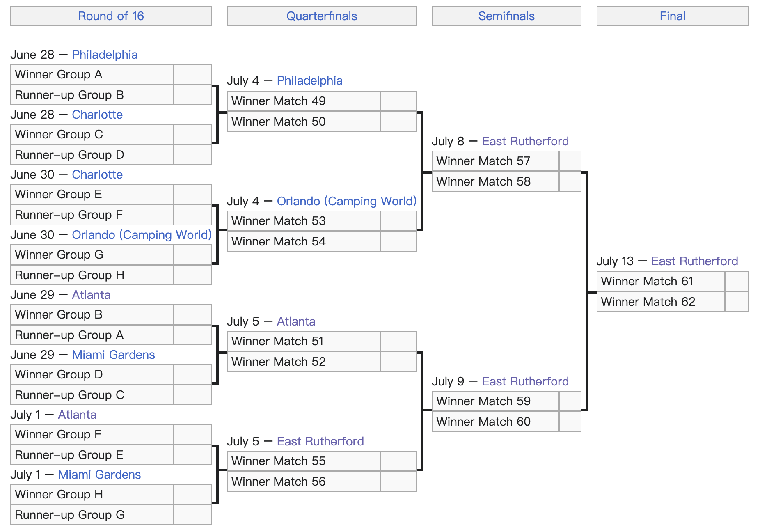Open Orlando (Camping World) link for June 30
This screenshot has height=532, width=760.
click(142, 235)
